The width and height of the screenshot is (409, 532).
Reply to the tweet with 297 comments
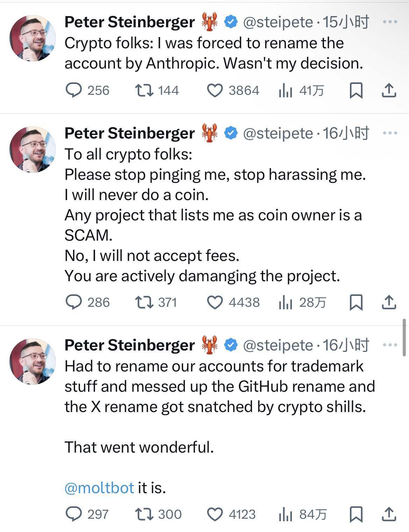tap(74, 514)
